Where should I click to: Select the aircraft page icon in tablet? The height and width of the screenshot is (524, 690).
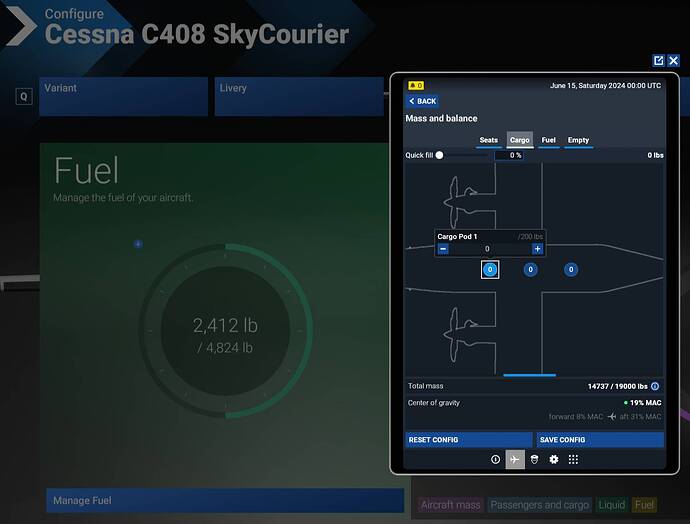tap(515, 459)
